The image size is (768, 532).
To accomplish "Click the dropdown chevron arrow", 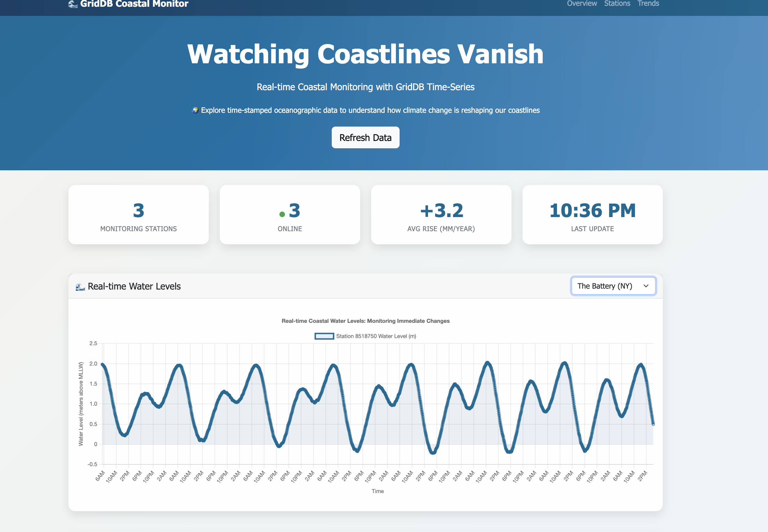I will coord(646,286).
